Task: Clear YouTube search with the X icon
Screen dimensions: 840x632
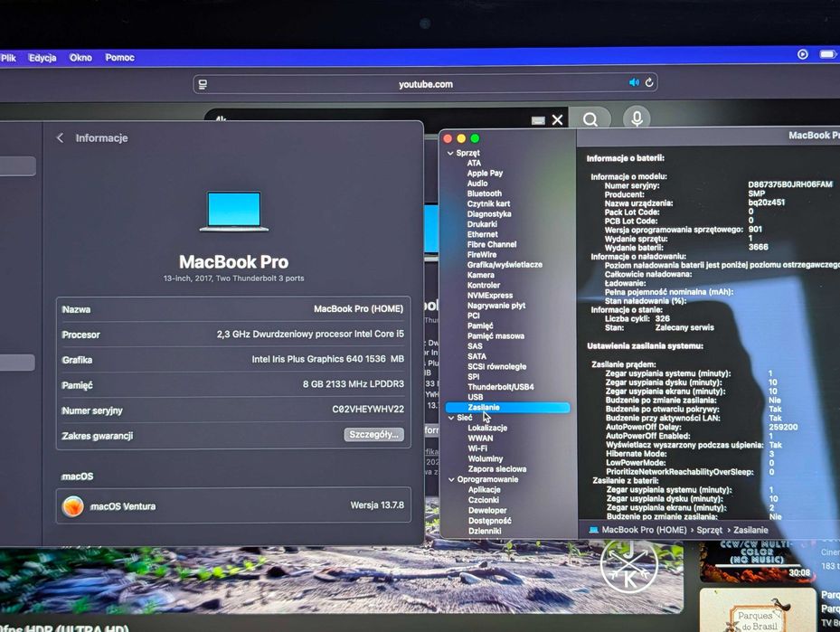Action: (557, 119)
